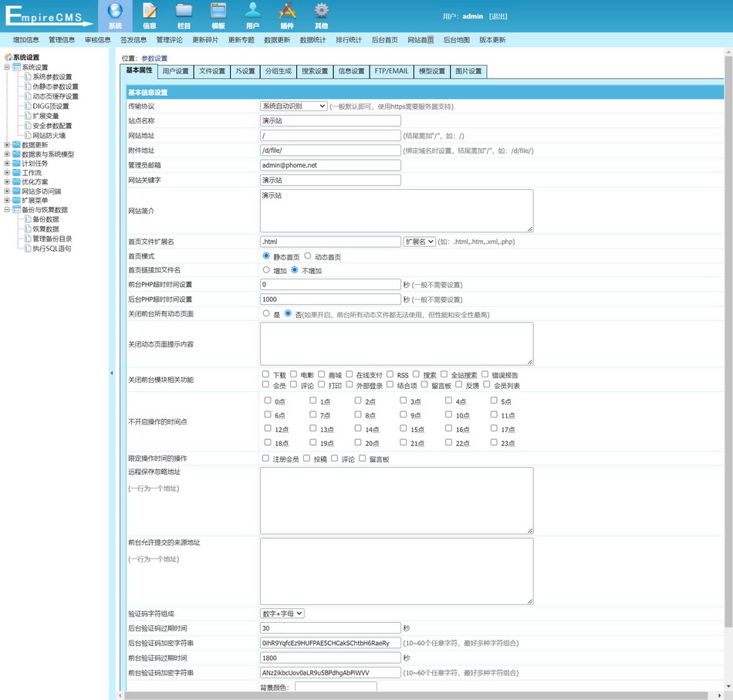This screenshot has width=733, height=700.
Task: Click the 站点名称 input field
Action: [x=330, y=120]
